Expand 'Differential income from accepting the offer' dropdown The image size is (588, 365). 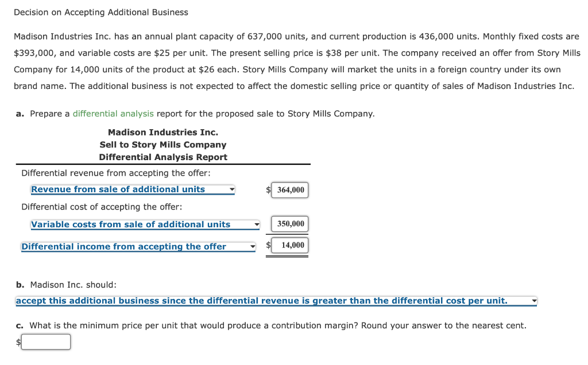click(x=138, y=247)
